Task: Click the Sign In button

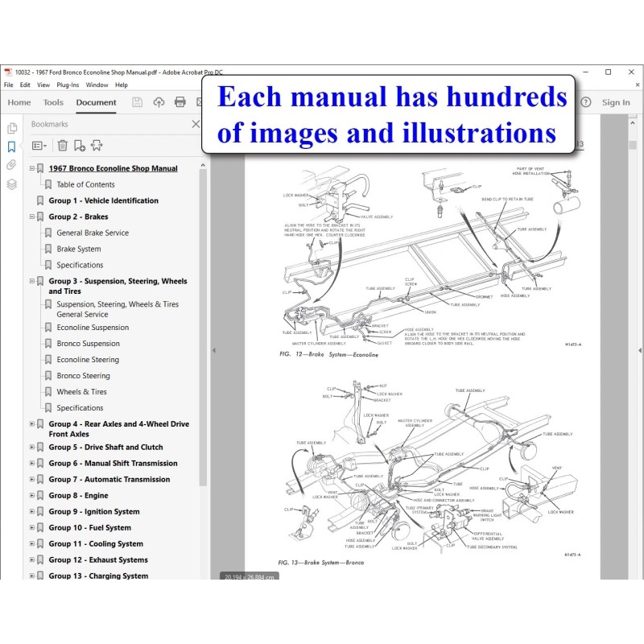Action: [x=616, y=102]
